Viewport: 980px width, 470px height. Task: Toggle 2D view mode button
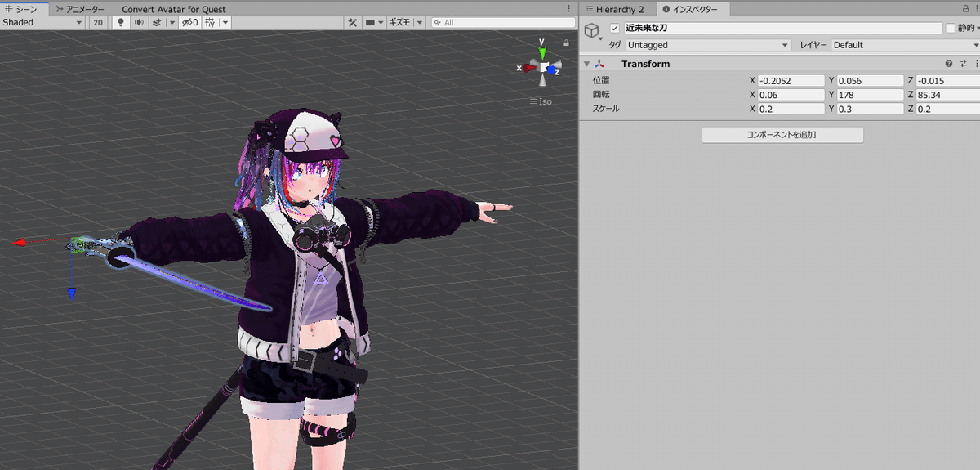click(x=98, y=23)
